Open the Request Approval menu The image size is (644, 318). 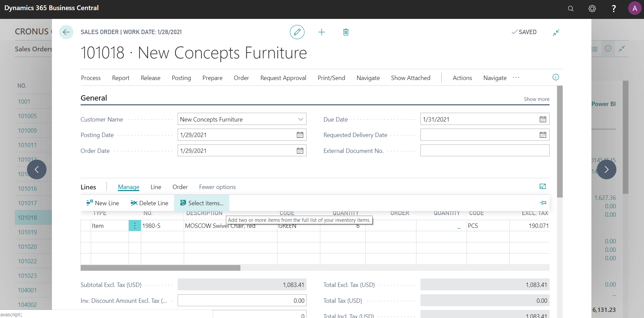(x=283, y=78)
